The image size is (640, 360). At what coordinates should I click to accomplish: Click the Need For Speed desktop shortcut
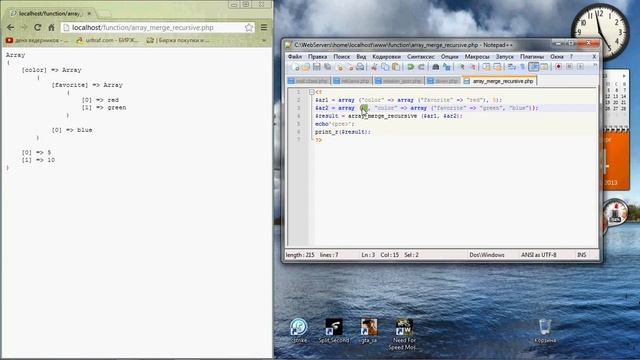404,334
